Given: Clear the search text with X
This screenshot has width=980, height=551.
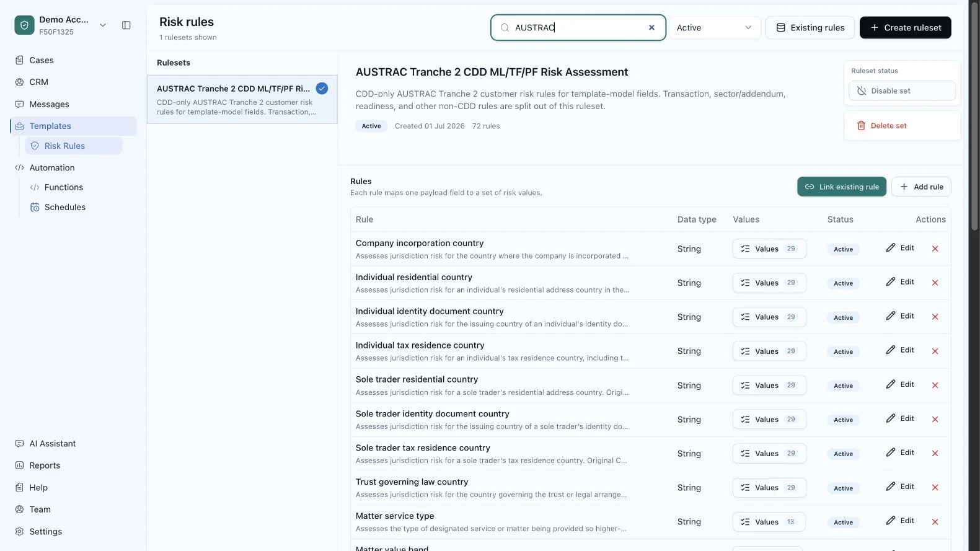Looking at the screenshot, I should click(x=651, y=27).
